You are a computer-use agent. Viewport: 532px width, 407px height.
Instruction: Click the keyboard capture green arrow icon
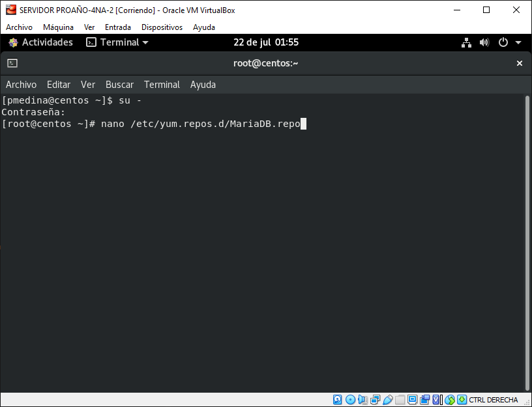coord(462,400)
